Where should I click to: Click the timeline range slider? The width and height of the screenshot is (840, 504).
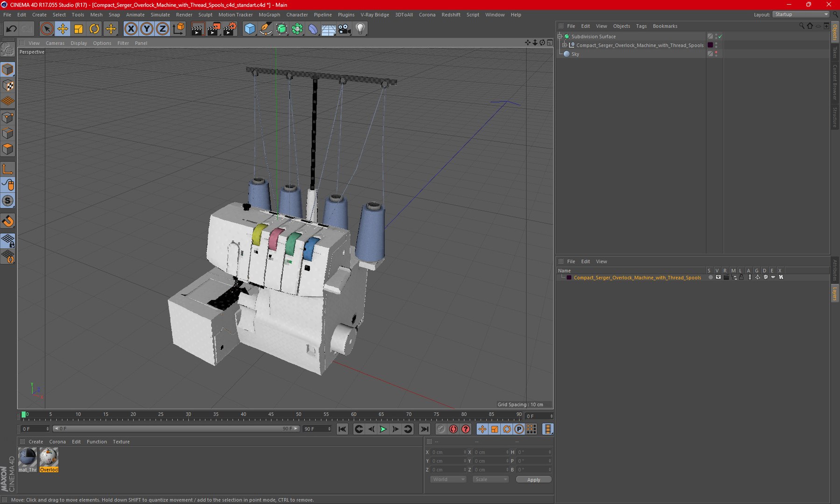[175, 429]
